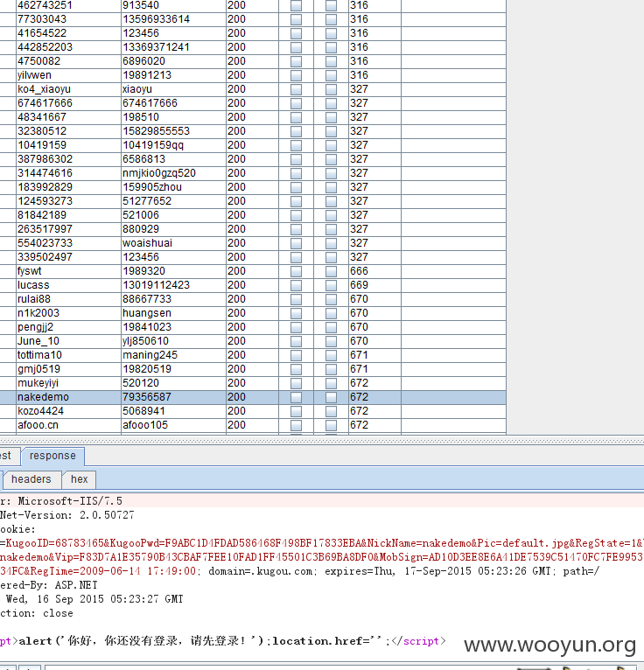
Task: Select the ko4_xiaoyu username cell
Action: pyautogui.click(x=68, y=89)
